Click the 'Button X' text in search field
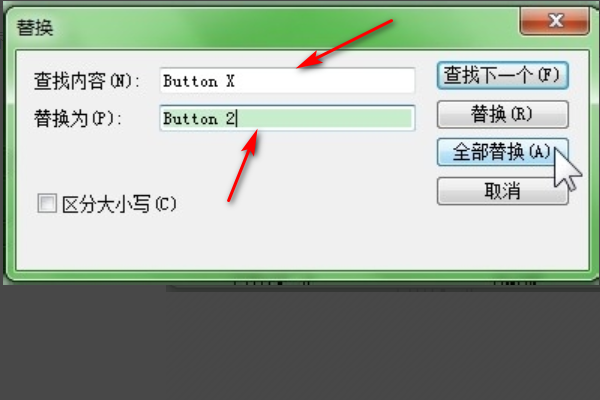This screenshot has height=400, width=600. (199, 81)
